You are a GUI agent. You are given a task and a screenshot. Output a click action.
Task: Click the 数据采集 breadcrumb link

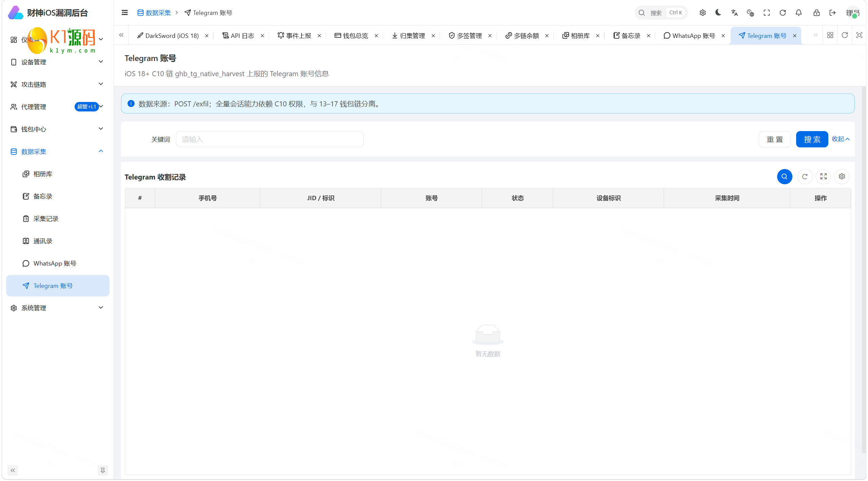point(154,13)
